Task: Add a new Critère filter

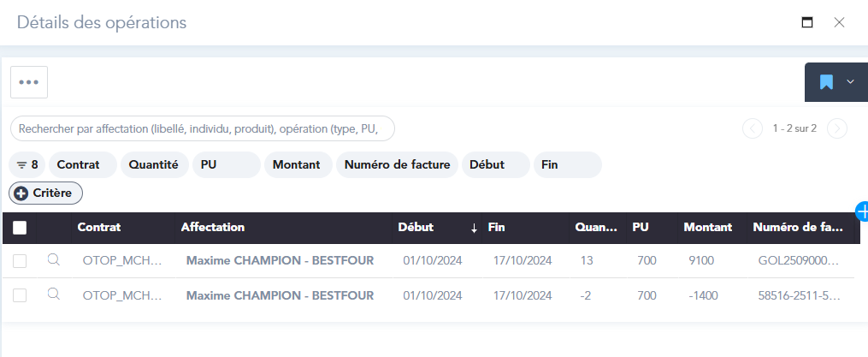Action: tap(45, 193)
